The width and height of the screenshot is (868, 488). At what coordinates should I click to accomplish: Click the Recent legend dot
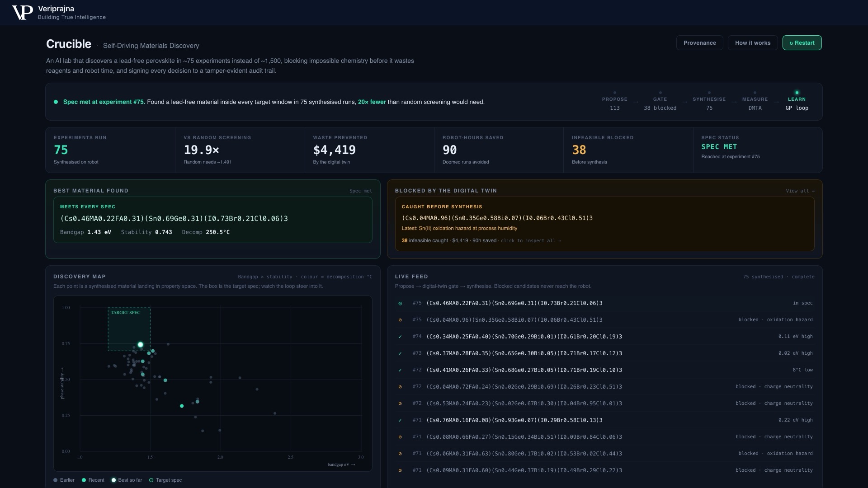click(84, 480)
